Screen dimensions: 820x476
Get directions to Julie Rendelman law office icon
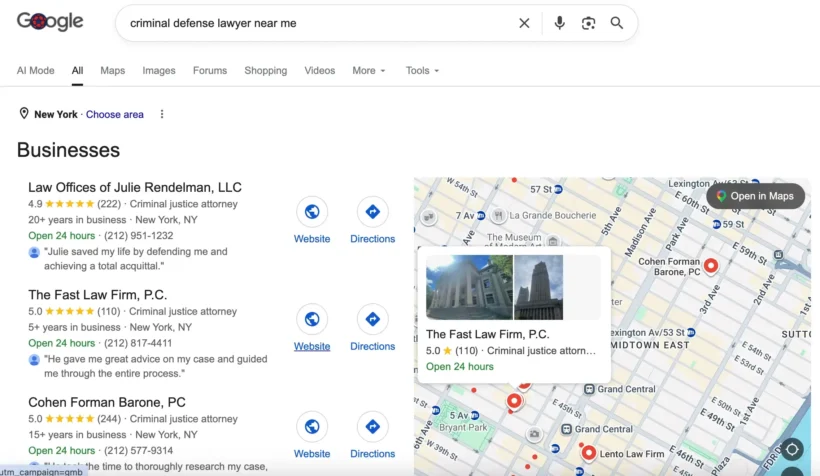point(372,212)
